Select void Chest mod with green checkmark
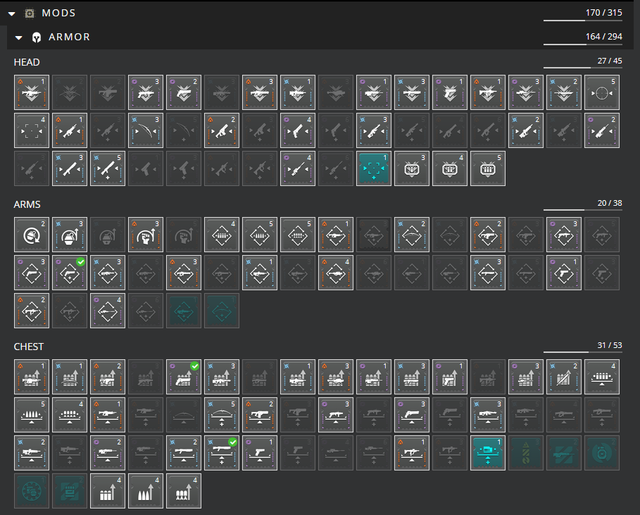 [183, 376]
